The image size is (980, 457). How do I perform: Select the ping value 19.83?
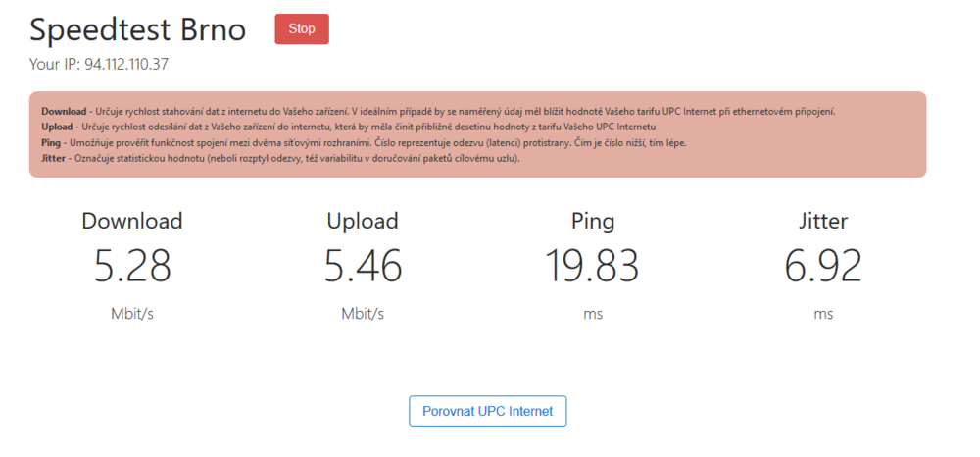coord(593,266)
